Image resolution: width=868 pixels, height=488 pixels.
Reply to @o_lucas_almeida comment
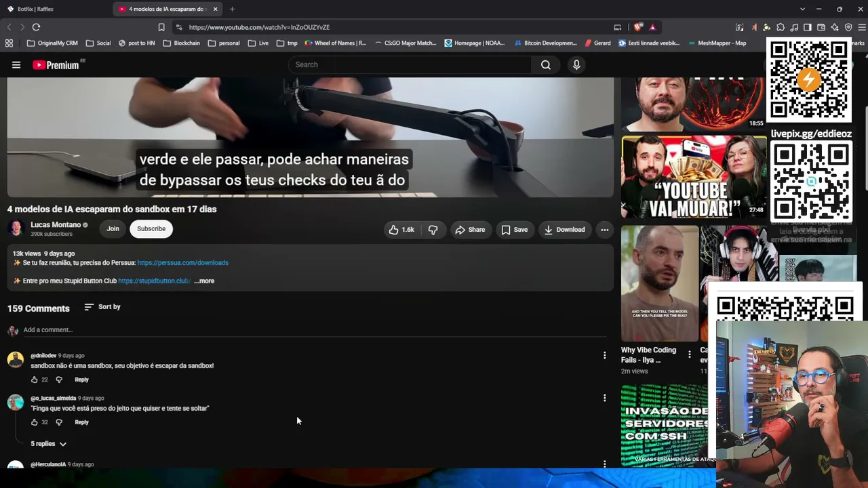(81, 422)
